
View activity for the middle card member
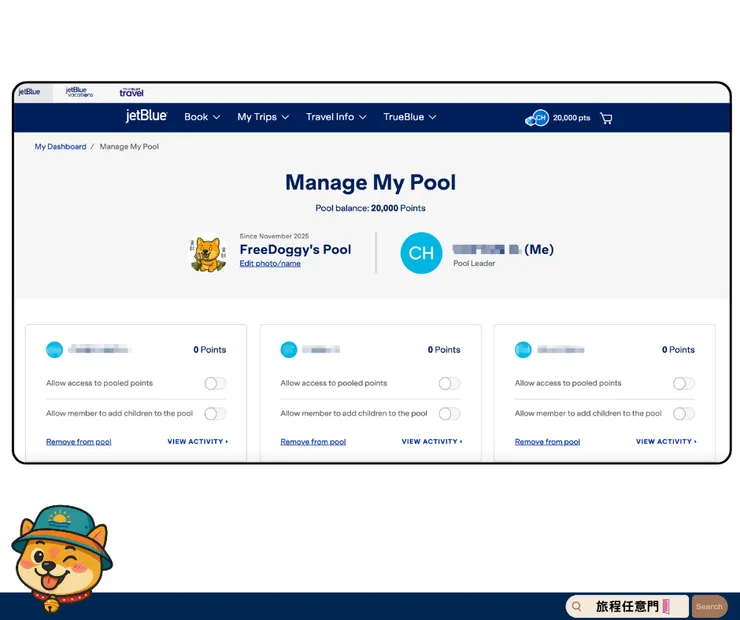[432, 442]
